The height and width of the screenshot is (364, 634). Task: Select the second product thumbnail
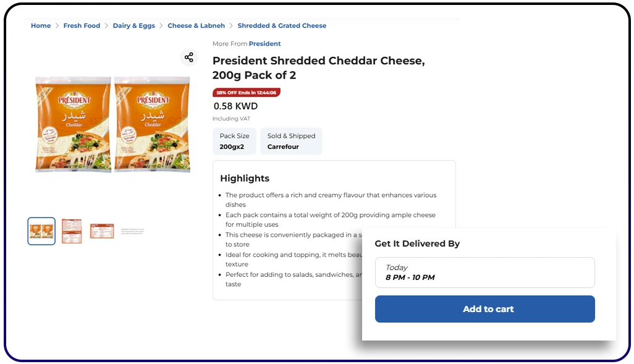(71, 231)
